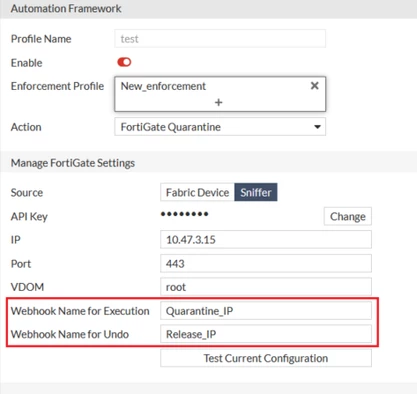Viewport: 417px width, 394px height.
Task: Click the Port label
Action: 21,264
